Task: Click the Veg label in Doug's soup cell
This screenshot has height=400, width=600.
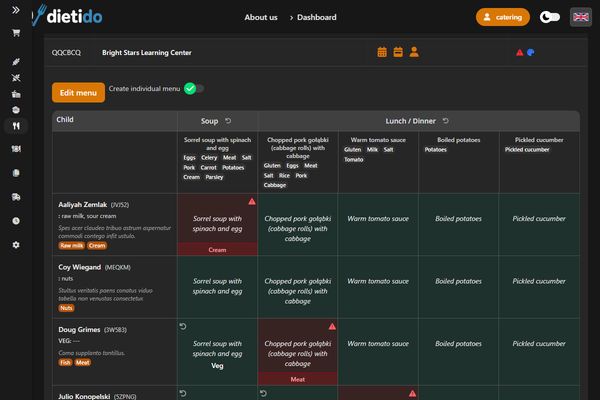Action: tap(217, 366)
